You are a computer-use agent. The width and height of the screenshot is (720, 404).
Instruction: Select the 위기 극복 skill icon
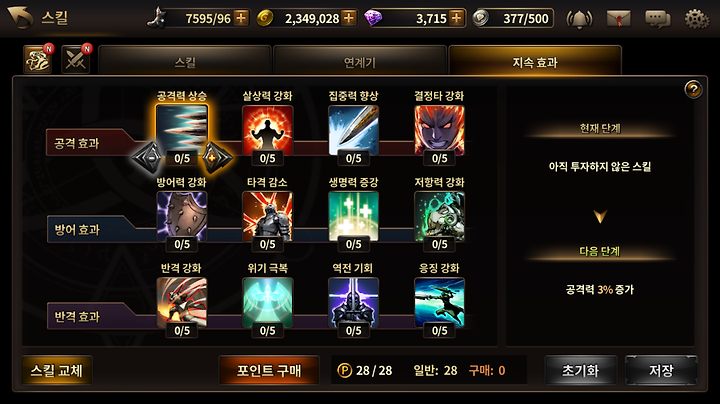coord(267,303)
